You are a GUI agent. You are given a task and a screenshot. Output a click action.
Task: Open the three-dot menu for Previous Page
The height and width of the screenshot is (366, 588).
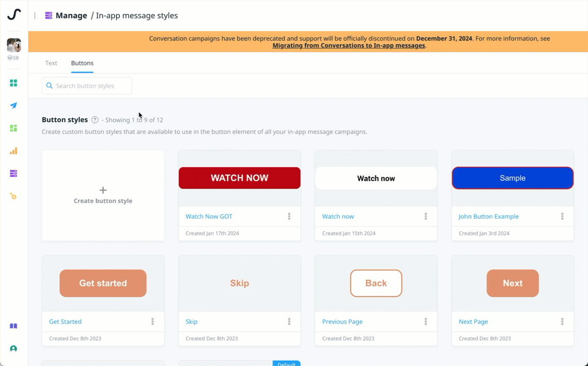coord(426,322)
